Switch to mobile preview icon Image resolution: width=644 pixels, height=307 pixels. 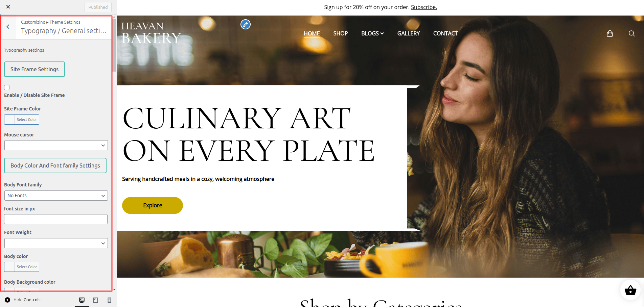pos(109,300)
